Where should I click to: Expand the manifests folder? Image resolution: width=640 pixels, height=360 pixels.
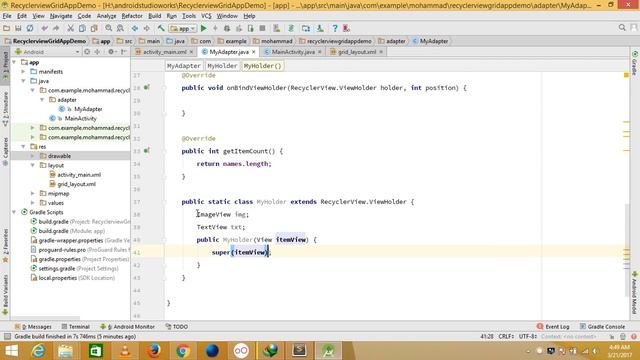tap(23, 71)
